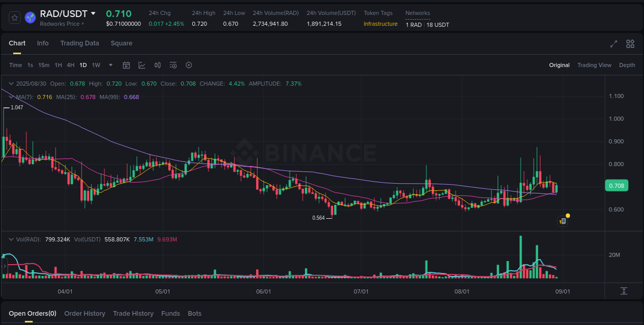
Task: Open the RAD/USDT pair selector dropdown
Action: pyautogui.click(x=94, y=13)
